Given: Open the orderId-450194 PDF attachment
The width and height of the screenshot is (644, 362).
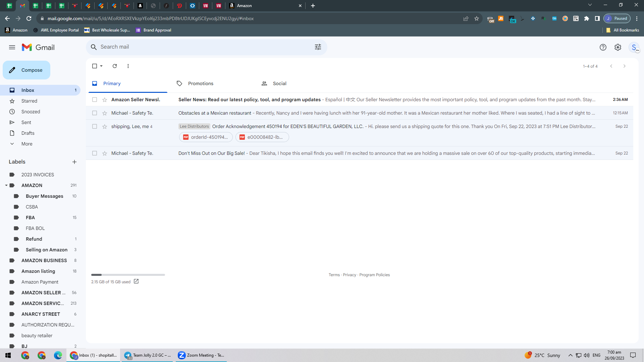Looking at the screenshot, I should click(206, 137).
